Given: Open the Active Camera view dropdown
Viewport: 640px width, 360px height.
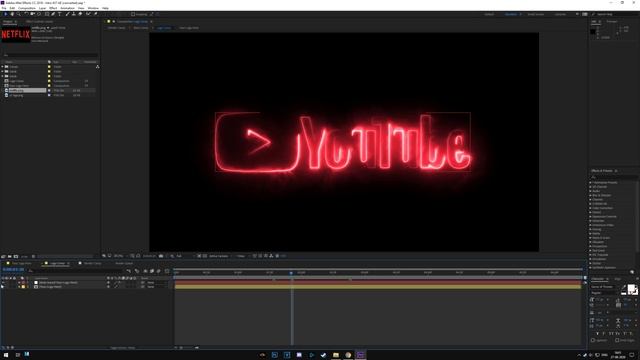Looking at the screenshot, I should [220, 256].
